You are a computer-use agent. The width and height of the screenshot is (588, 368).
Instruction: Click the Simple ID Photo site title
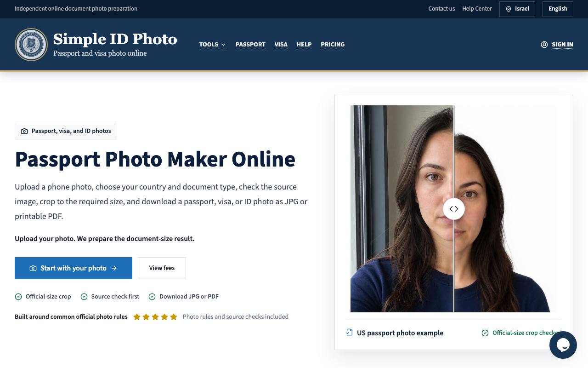point(115,39)
